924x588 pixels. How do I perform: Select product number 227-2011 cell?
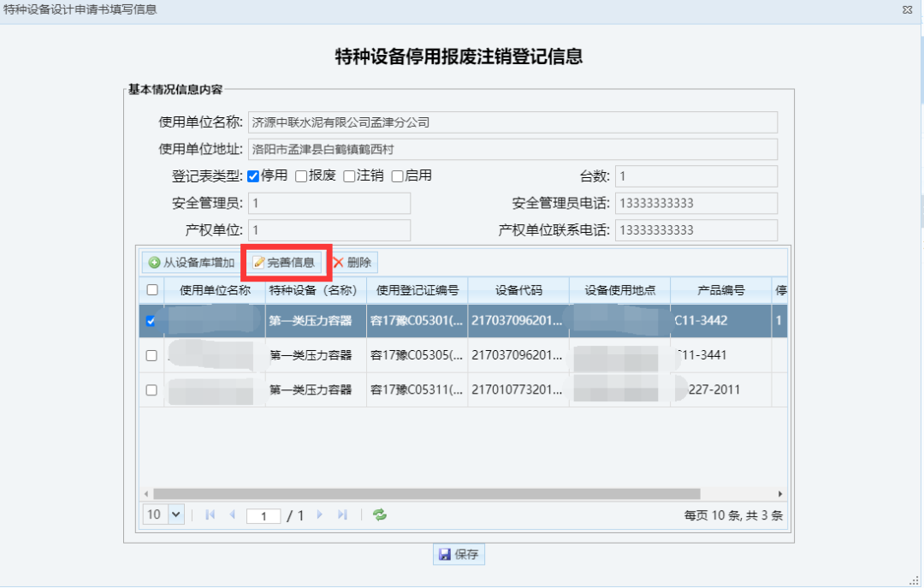pyautogui.click(x=720, y=389)
